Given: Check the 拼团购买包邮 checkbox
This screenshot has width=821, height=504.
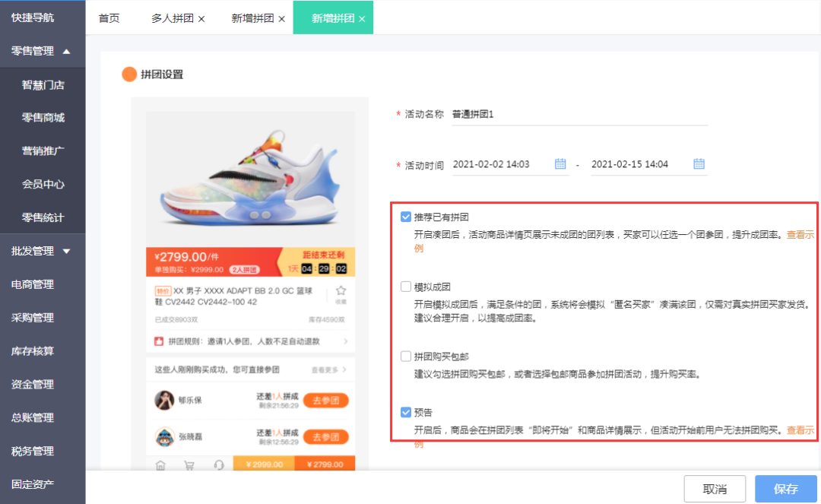Looking at the screenshot, I should pyautogui.click(x=405, y=355).
